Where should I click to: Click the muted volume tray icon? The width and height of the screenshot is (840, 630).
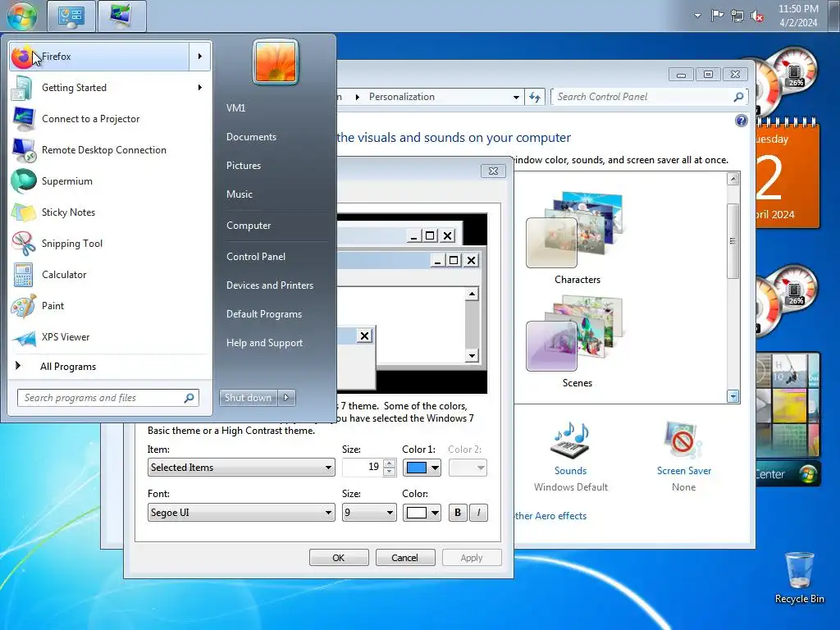pos(757,16)
